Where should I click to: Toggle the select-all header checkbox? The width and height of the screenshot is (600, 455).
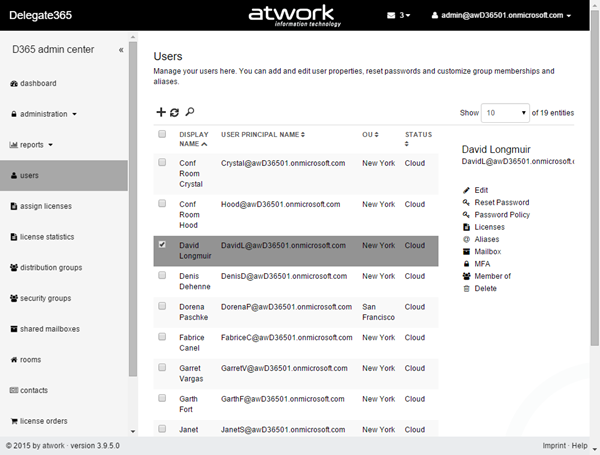click(x=163, y=134)
